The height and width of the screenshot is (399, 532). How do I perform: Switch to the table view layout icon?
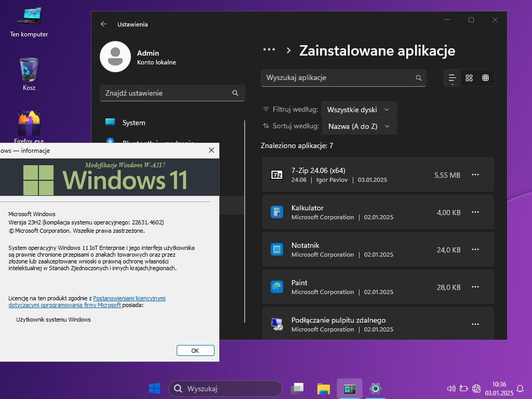[x=485, y=78]
